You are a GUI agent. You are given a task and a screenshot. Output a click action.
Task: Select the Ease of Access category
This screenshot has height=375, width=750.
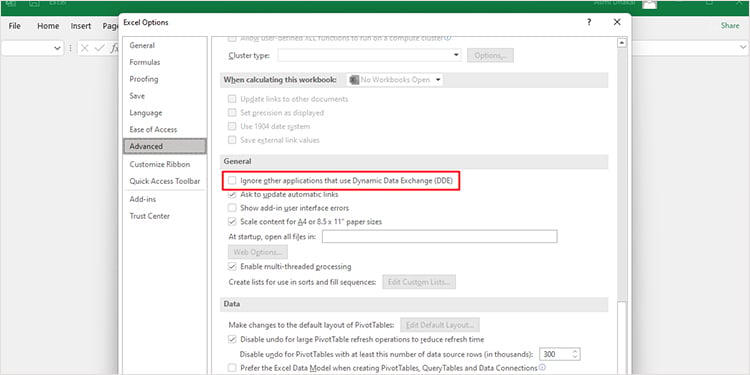(x=153, y=130)
